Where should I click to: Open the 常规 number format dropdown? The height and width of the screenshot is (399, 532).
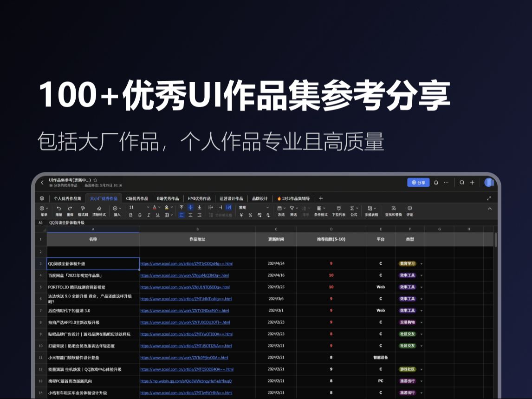point(254,207)
